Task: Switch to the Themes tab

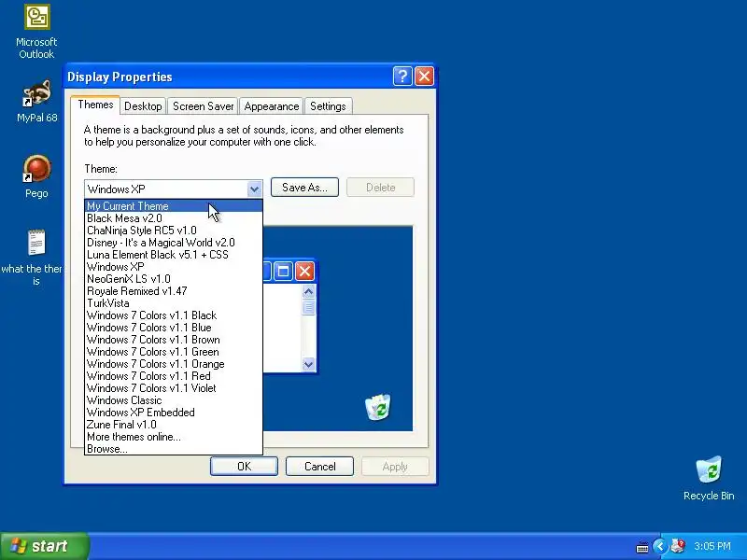Action: (95, 105)
